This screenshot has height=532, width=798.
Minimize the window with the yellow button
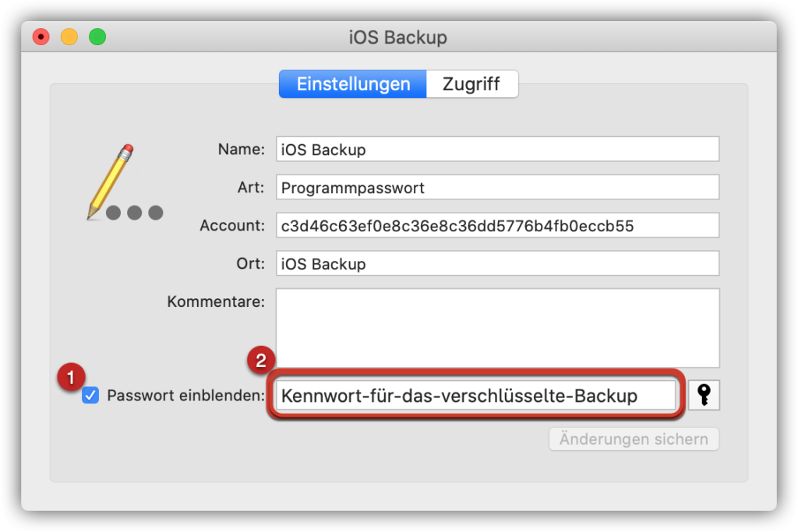[69, 37]
